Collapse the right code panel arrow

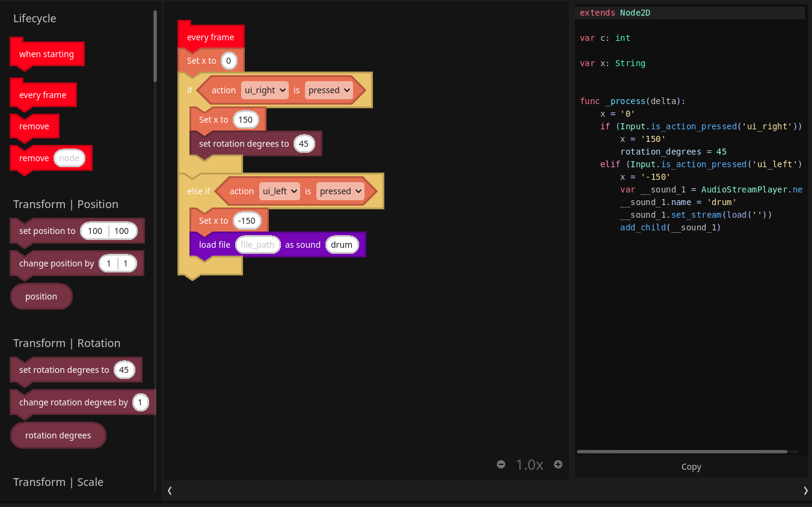[805, 491]
